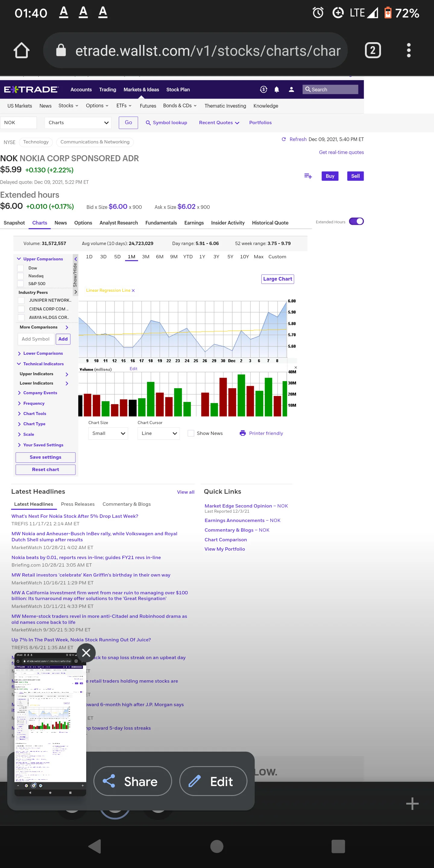Open the Chart Cursor dropdown
The height and width of the screenshot is (868, 434).
click(x=158, y=433)
